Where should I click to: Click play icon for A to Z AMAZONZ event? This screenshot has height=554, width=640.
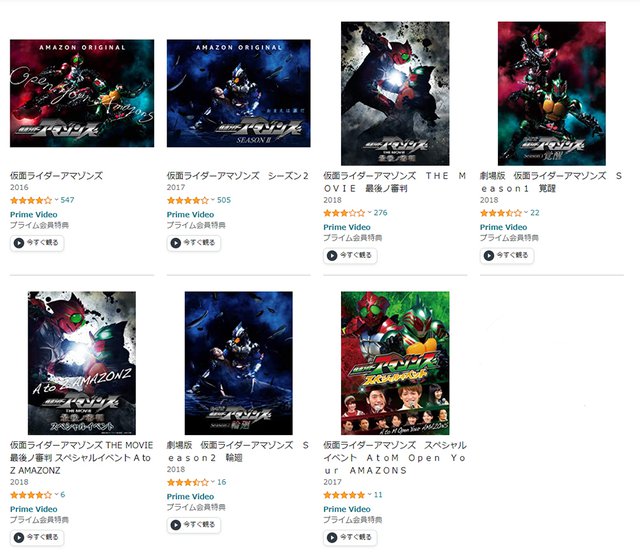pos(19,538)
